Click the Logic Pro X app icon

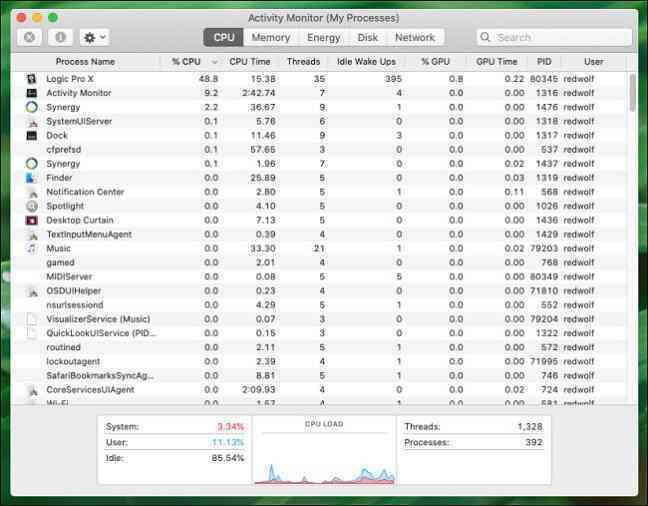[x=32, y=79]
